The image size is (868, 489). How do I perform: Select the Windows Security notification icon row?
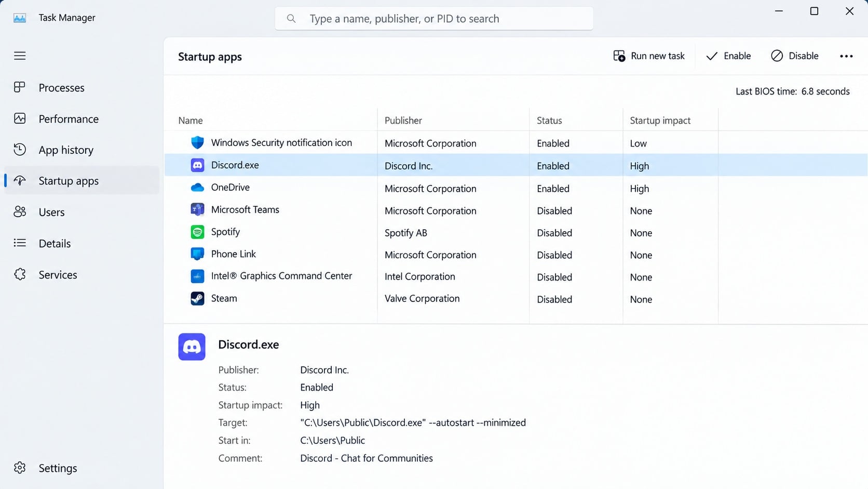[516, 142]
